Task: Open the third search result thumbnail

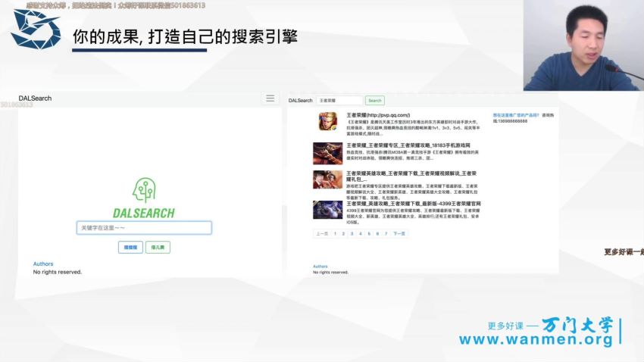Action: 328,180
